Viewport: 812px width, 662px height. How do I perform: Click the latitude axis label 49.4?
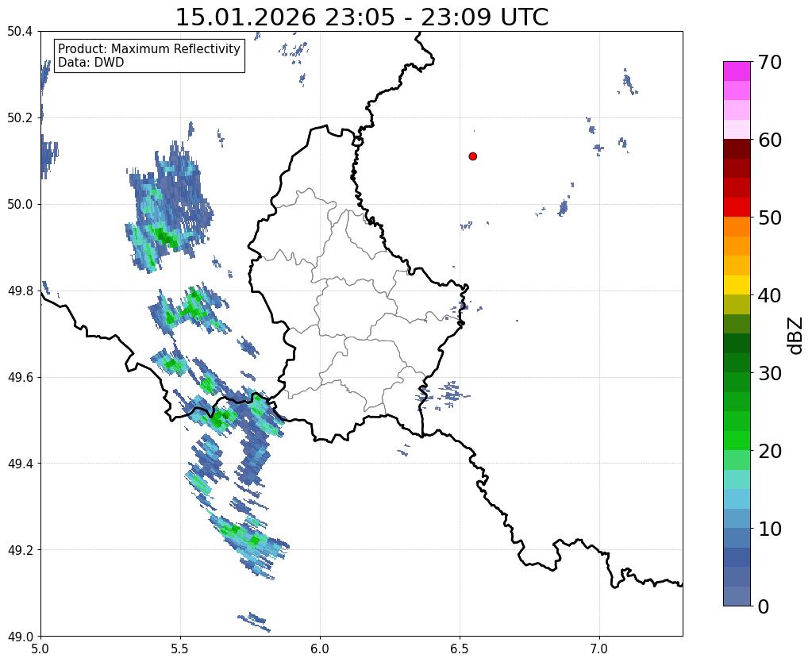click(20, 464)
